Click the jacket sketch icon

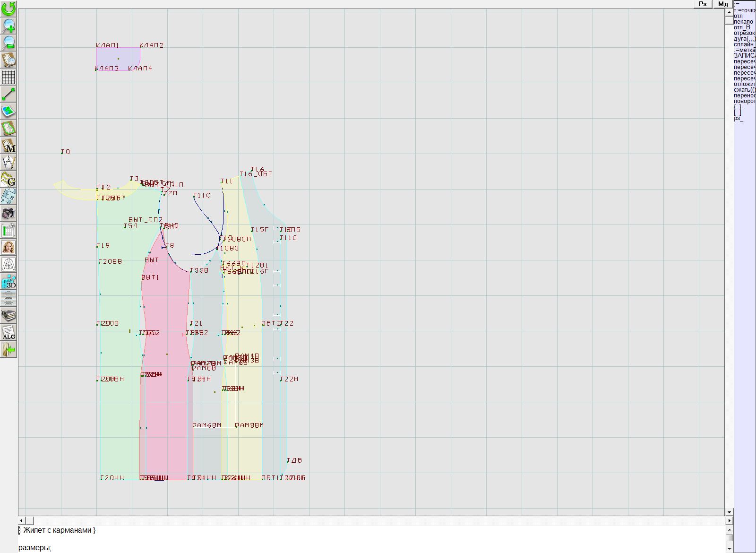pyautogui.click(x=9, y=264)
